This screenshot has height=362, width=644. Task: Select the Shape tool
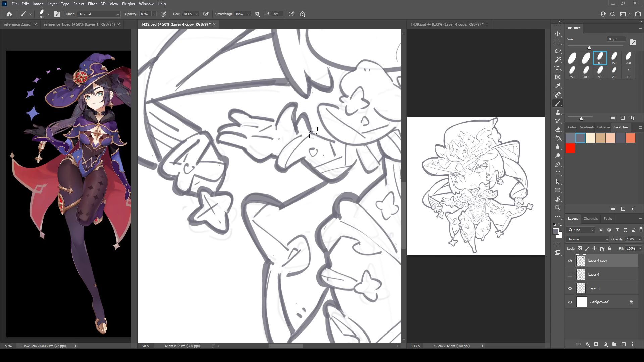(558, 191)
